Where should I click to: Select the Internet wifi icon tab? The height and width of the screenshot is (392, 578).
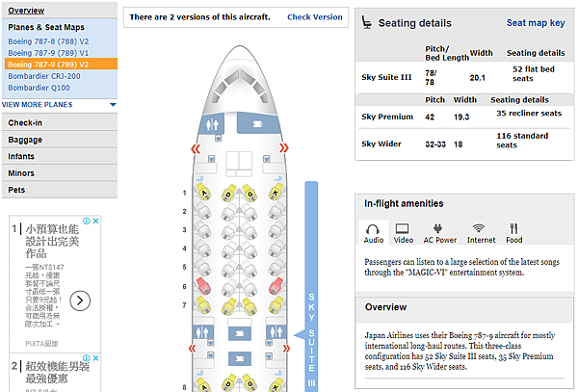pyautogui.click(x=481, y=234)
